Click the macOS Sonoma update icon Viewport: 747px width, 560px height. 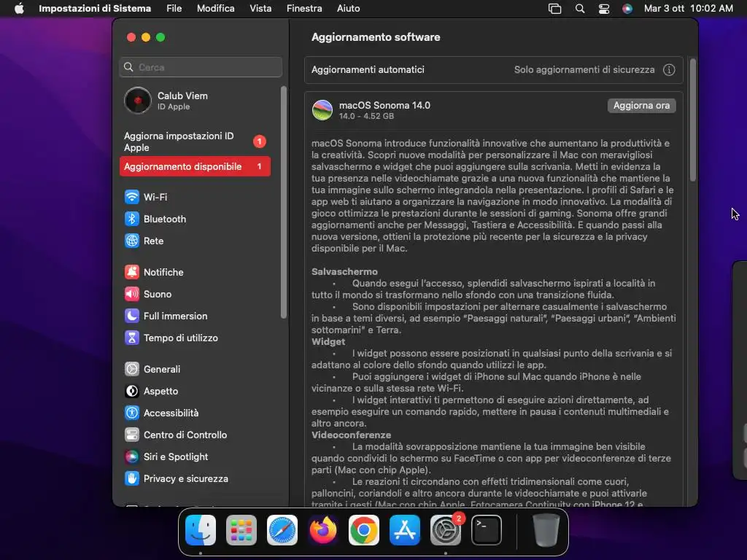(322, 110)
